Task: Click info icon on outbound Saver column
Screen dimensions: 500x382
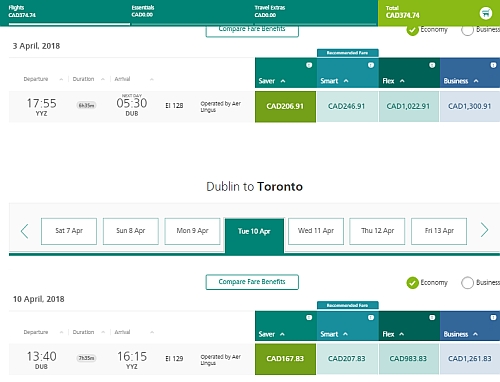Action: point(309,65)
